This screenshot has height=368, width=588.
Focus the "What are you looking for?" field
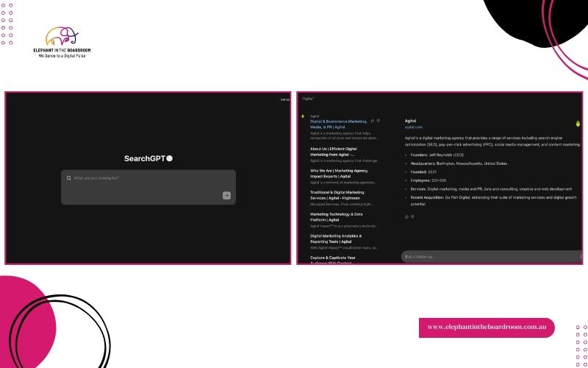tap(148, 187)
